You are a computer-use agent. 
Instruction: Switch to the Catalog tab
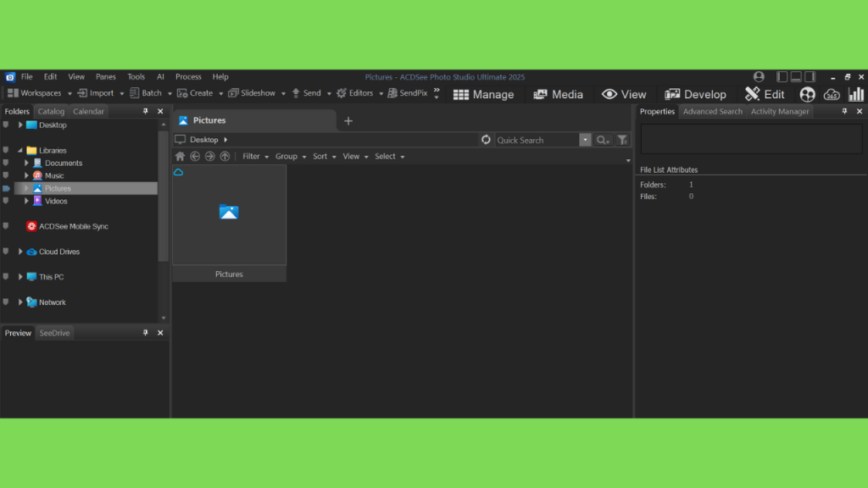[51, 111]
